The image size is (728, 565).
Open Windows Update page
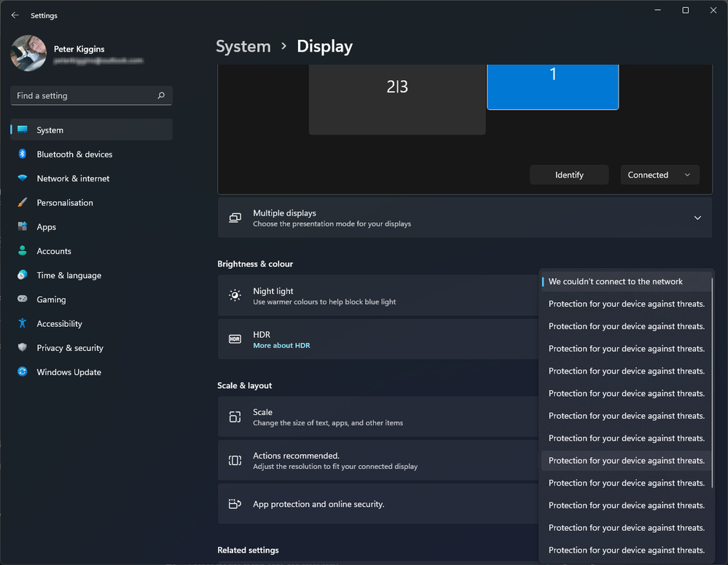coord(92,372)
